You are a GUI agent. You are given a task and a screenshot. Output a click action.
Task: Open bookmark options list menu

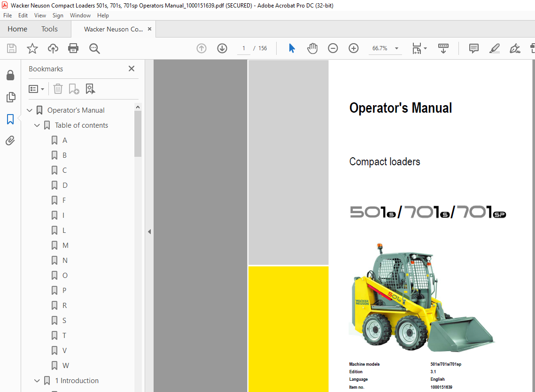pos(37,89)
